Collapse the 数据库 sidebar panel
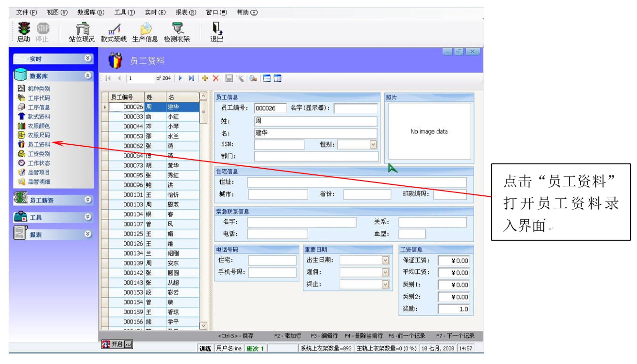This screenshot has height=364, width=637. click(88, 76)
